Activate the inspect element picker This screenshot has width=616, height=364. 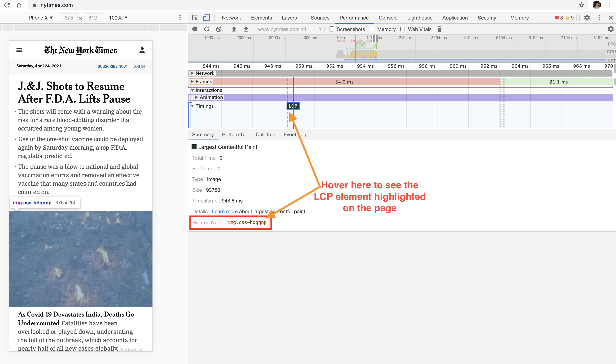[195, 18]
